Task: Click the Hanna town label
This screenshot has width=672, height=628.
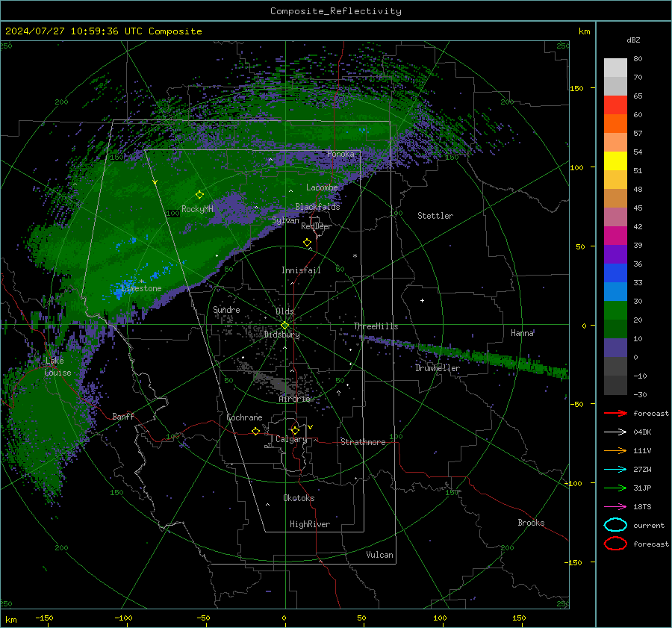Action: pyautogui.click(x=522, y=333)
